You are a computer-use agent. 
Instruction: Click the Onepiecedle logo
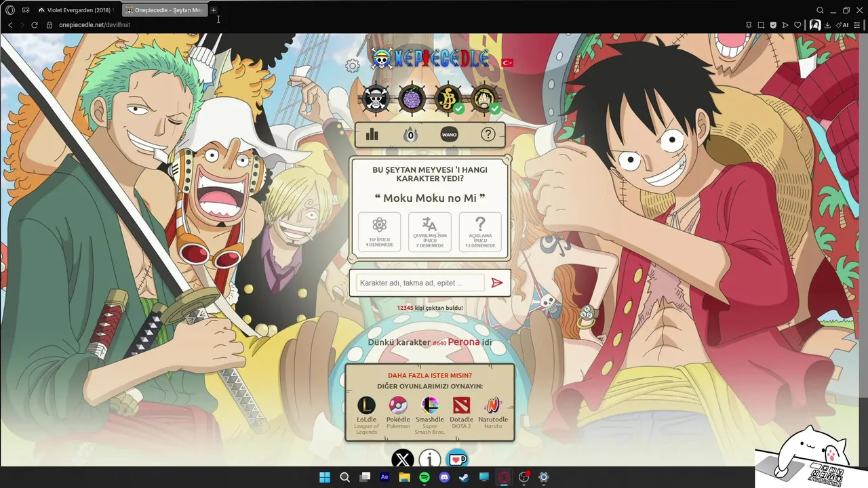pyautogui.click(x=430, y=59)
